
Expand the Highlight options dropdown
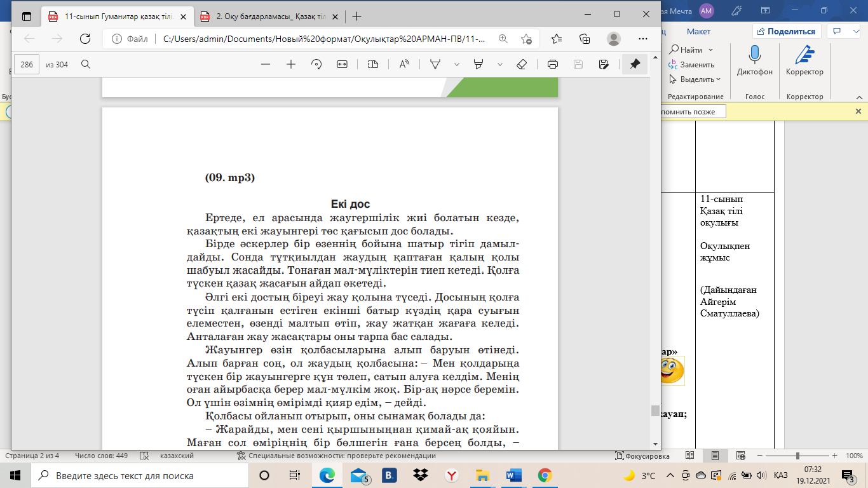[x=500, y=64]
